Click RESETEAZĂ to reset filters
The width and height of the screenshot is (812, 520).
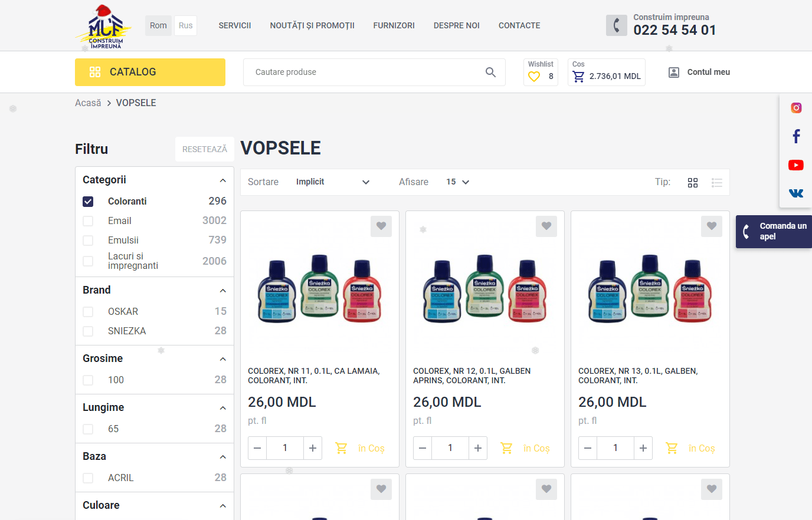point(204,149)
